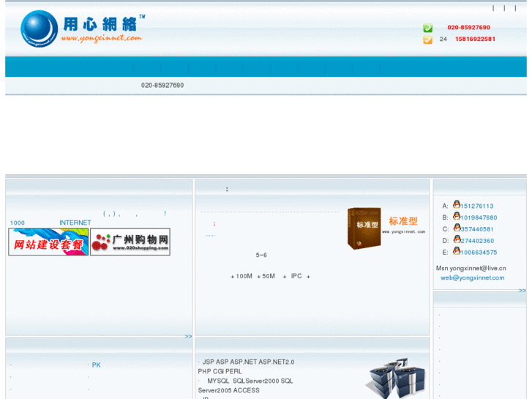Click the www.yongxinnet.com logo text
Image resolution: width=532 pixels, height=399 pixels.
[x=101, y=38]
